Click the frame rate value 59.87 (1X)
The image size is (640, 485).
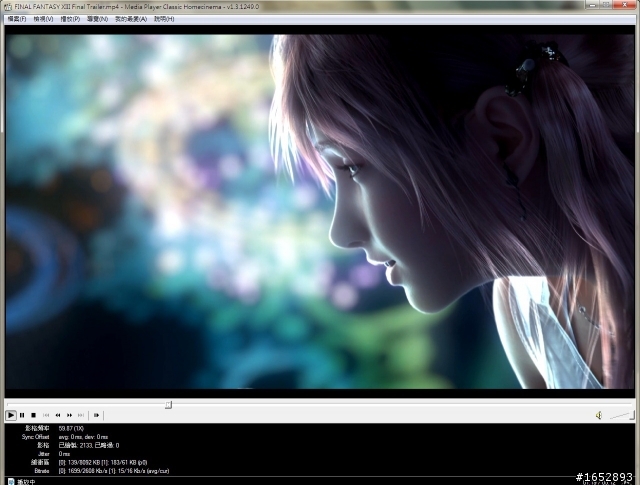click(71, 428)
